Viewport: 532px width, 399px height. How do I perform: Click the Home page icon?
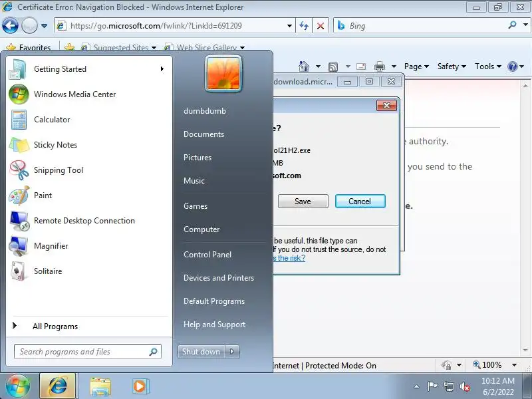(x=304, y=66)
